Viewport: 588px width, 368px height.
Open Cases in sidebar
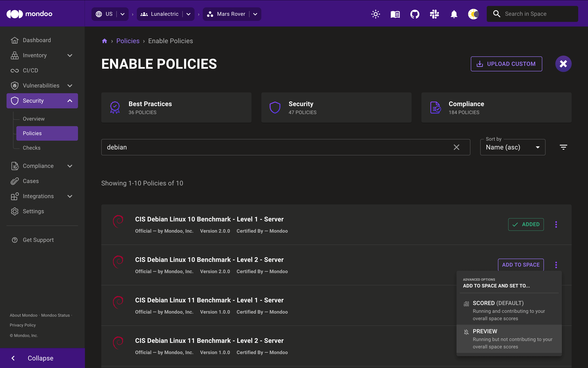point(42,181)
